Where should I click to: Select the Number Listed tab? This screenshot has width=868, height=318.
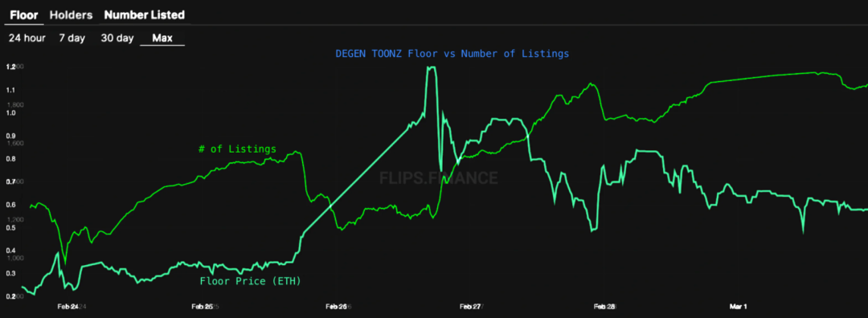pyautogui.click(x=145, y=15)
